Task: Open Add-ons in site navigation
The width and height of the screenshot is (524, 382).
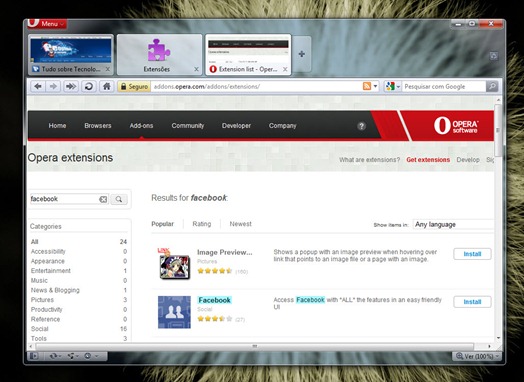Action: pyautogui.click(x=141, y=126)
